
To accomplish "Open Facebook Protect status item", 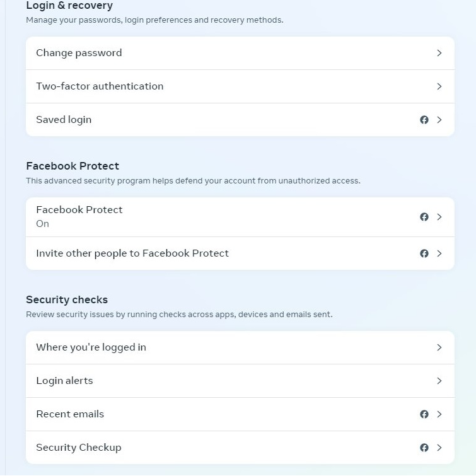I will [240, 217].
